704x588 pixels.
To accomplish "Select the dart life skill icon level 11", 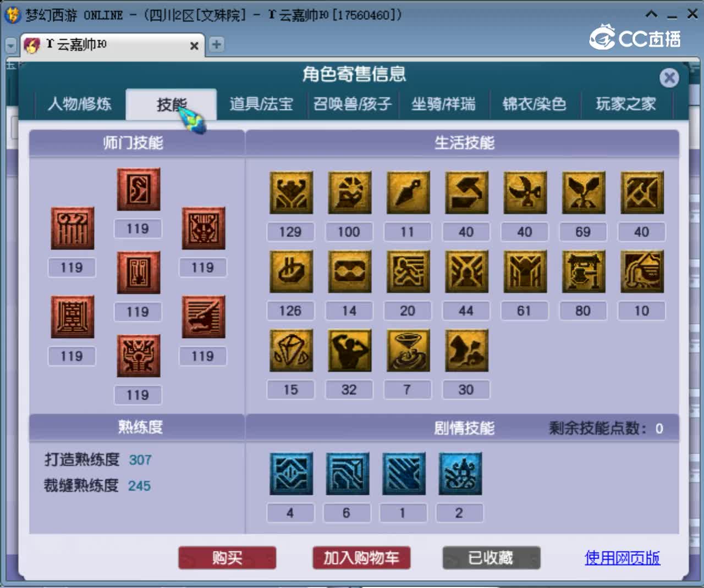I will tap(408, 192).
